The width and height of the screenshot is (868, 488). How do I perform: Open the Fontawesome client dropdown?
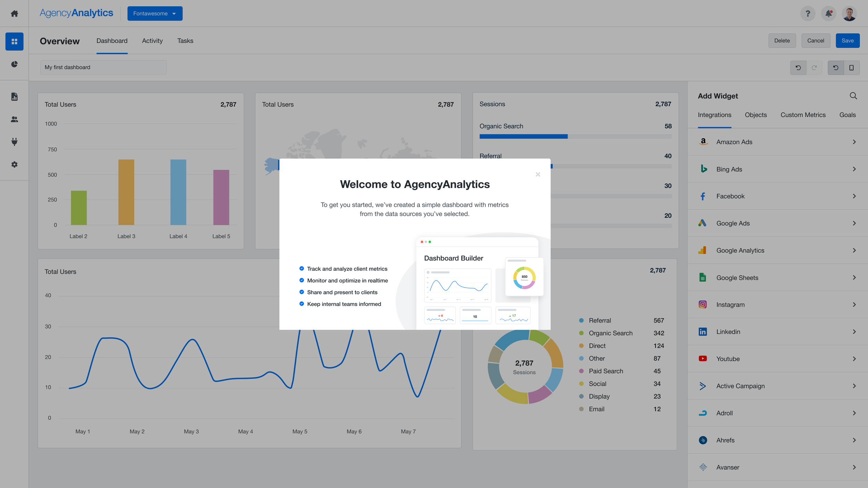pos(155,14)
